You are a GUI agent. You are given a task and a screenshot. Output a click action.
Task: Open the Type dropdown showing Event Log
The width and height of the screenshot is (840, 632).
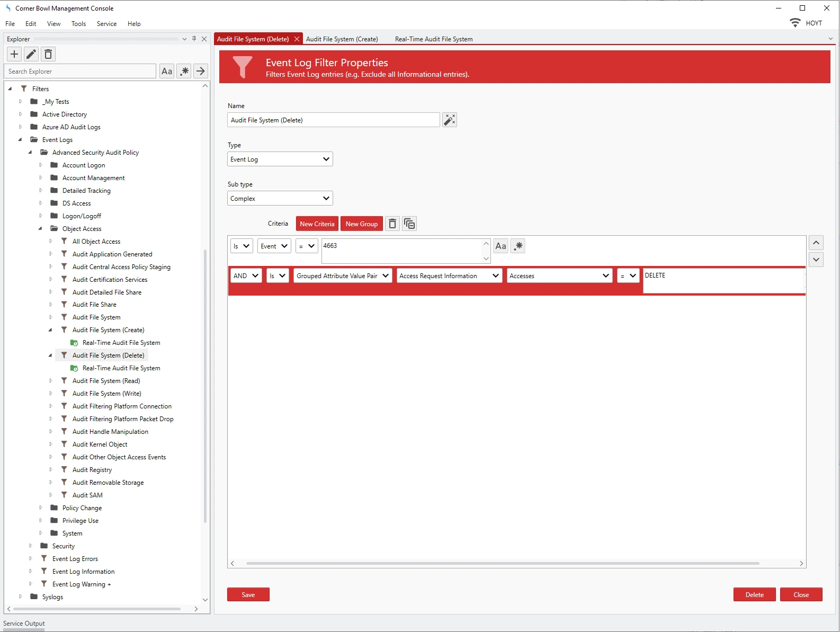tap(280, 159)
